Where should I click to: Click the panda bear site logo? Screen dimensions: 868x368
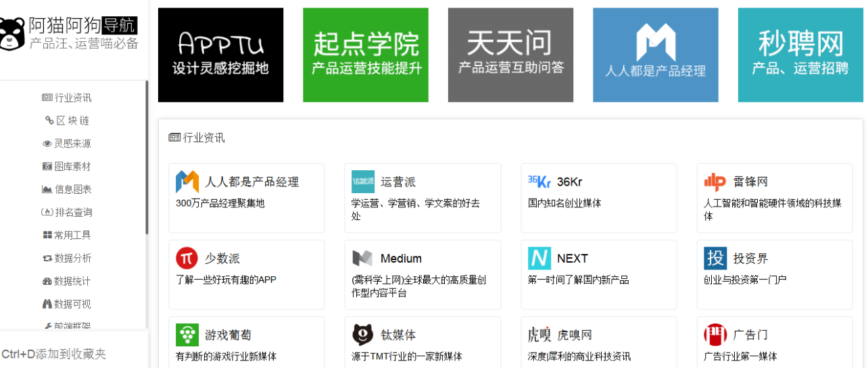click(11, 34)
